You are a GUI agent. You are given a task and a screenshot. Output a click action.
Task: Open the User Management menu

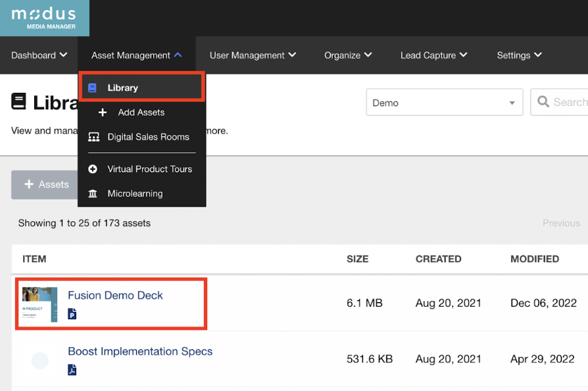[x=253, y=55]
